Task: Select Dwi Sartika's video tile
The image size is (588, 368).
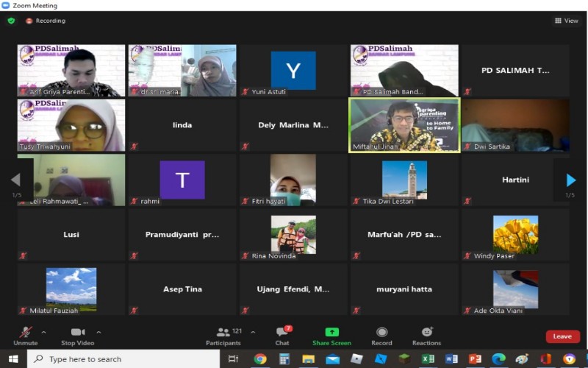Action: pos(515,125)
